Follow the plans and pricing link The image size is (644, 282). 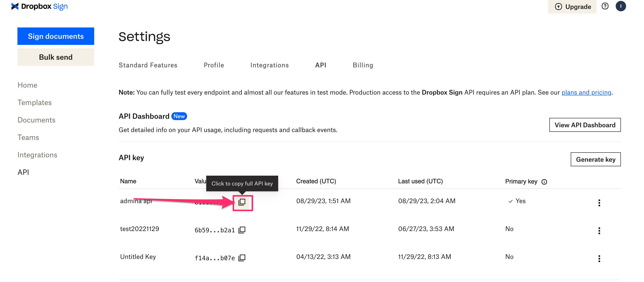586,92
